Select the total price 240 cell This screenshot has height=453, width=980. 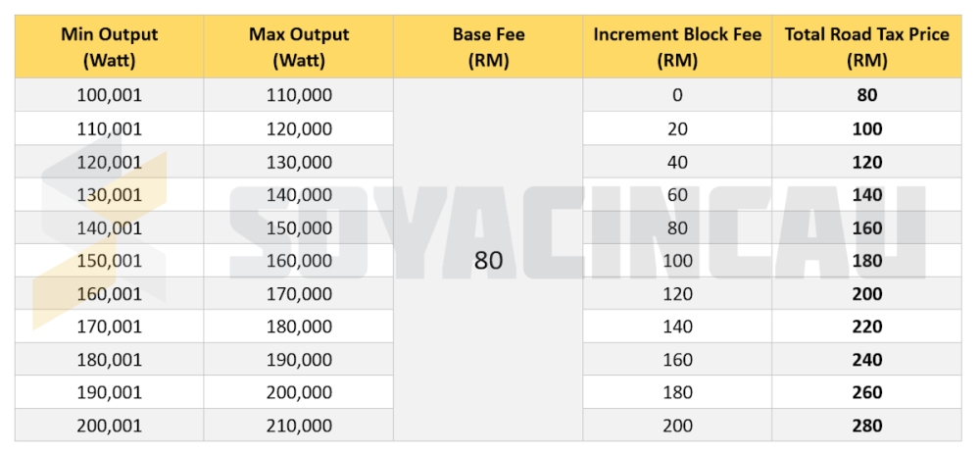(x=866, y=359)
